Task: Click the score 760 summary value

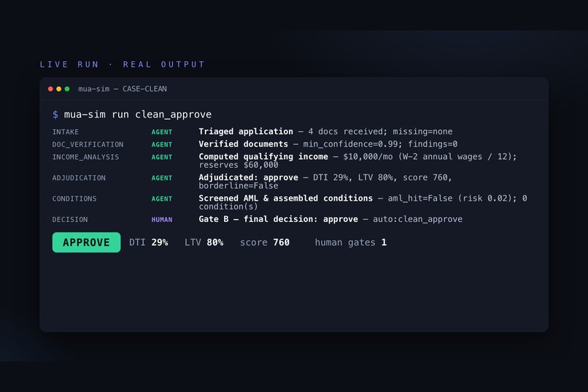Action: point(265,242)
